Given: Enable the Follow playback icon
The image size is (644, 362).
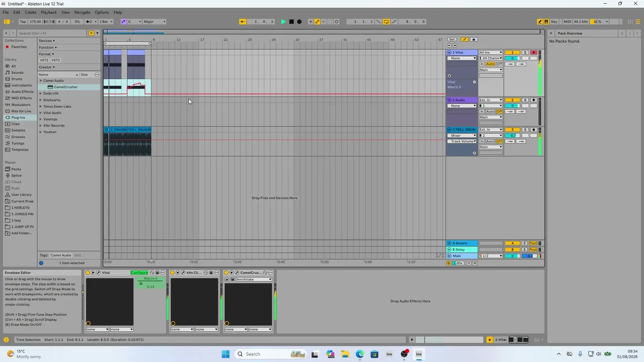Looking at the screenshot, I should [x=243, y=22].
